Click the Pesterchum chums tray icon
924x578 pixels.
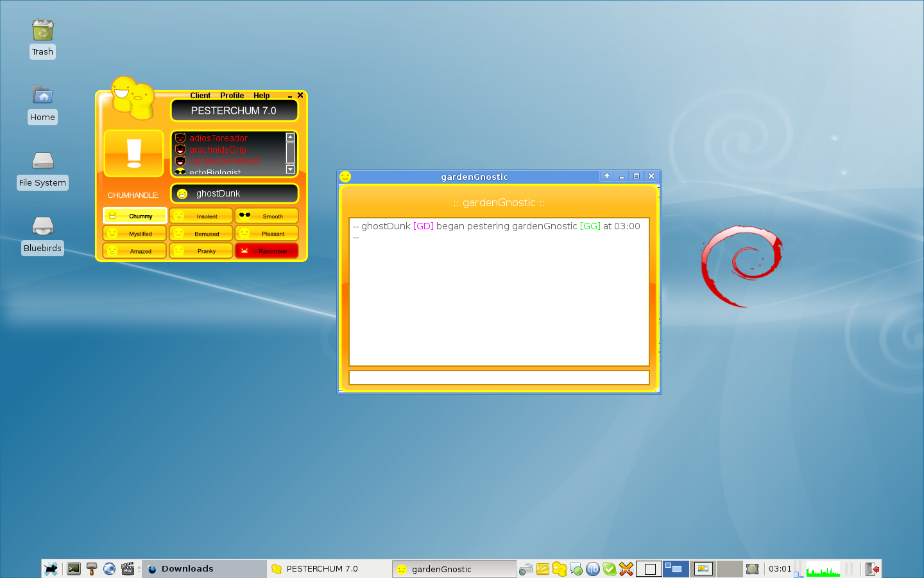coord(559,569)
